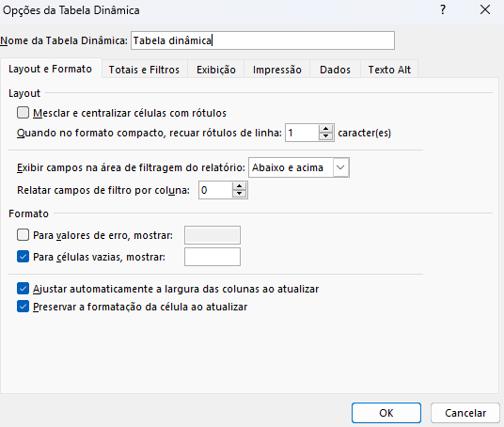The image size is (504, 427).
Task: Click the Nome da Tabela Dinâmica field
Action: pyautogui.click(x=262, y=40)
